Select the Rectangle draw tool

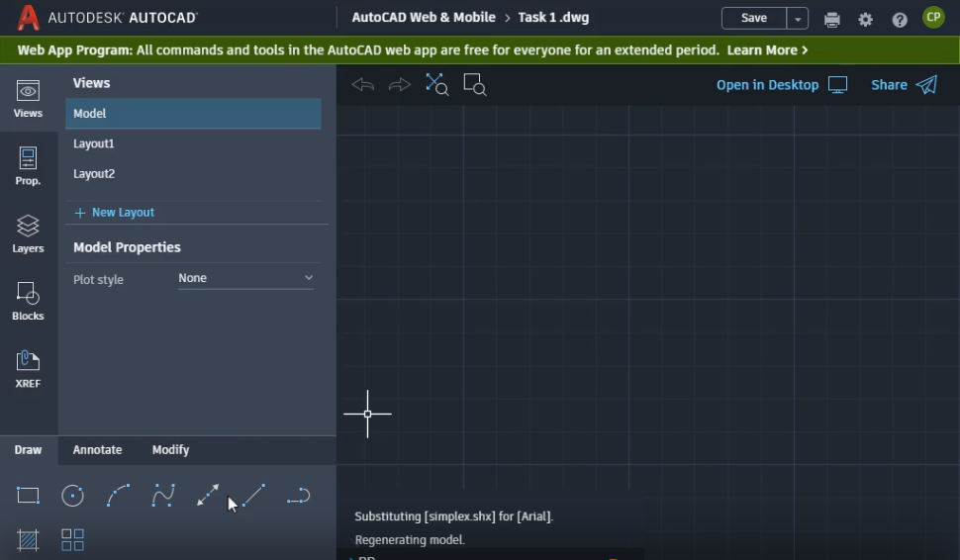[28, 495]
